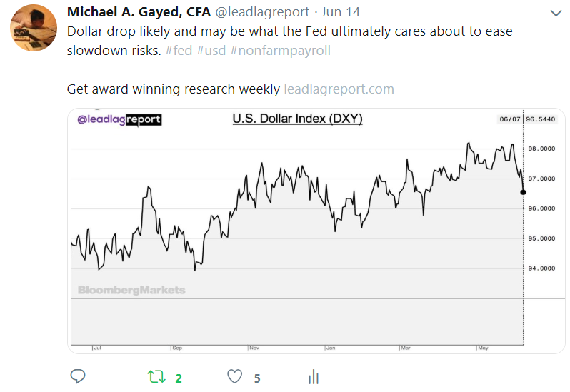Click author name Michael A. Gayed, CFA
This screenshot has height=392, width=570.
(139, 13)
